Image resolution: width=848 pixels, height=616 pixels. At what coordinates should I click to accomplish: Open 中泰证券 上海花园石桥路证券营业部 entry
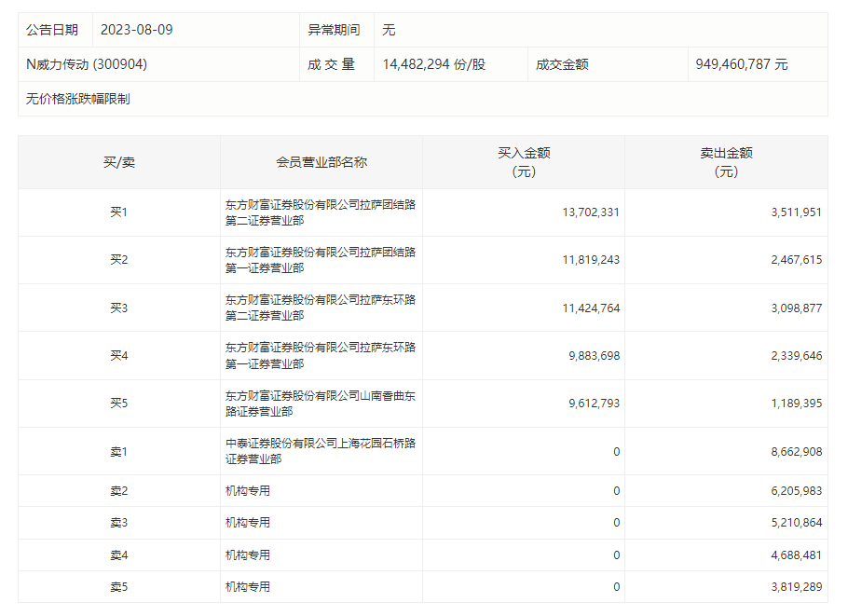coord(320,451)
